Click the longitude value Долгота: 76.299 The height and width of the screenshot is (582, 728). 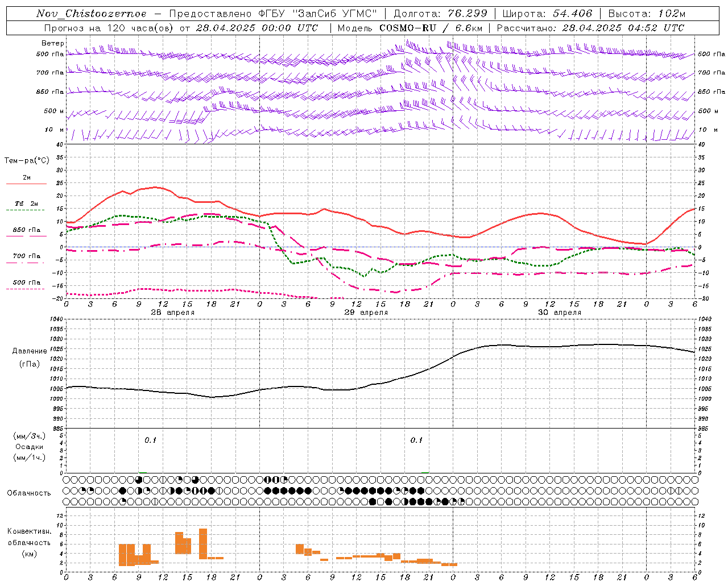[x=441, y=14]
